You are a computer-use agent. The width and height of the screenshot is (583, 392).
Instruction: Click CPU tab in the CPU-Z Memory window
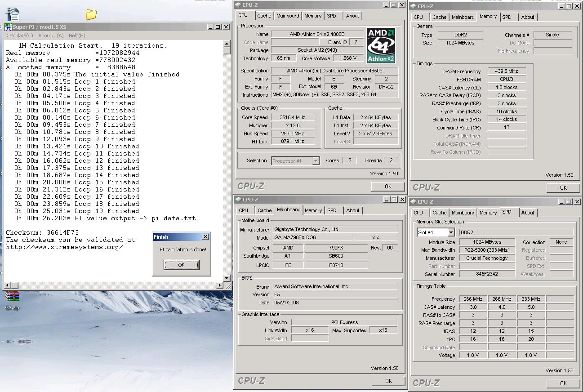(x=418, y=17)
